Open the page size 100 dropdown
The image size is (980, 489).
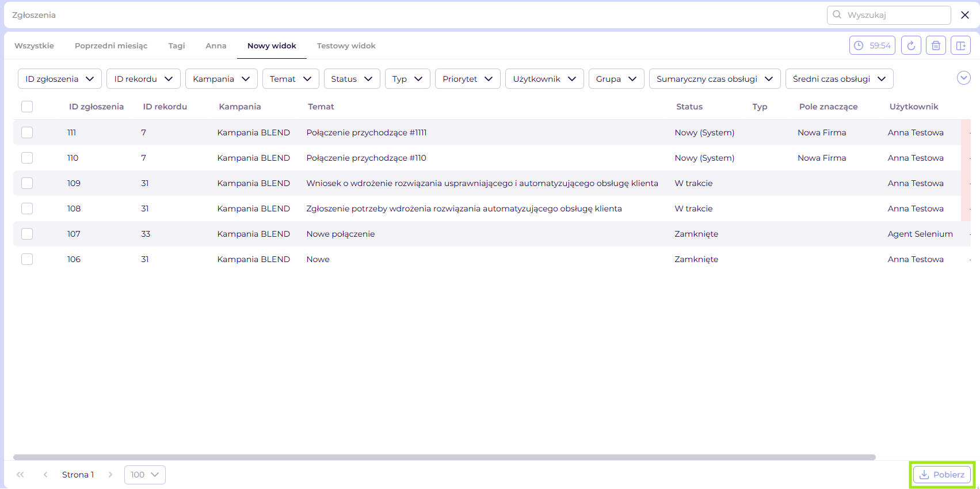144,475
